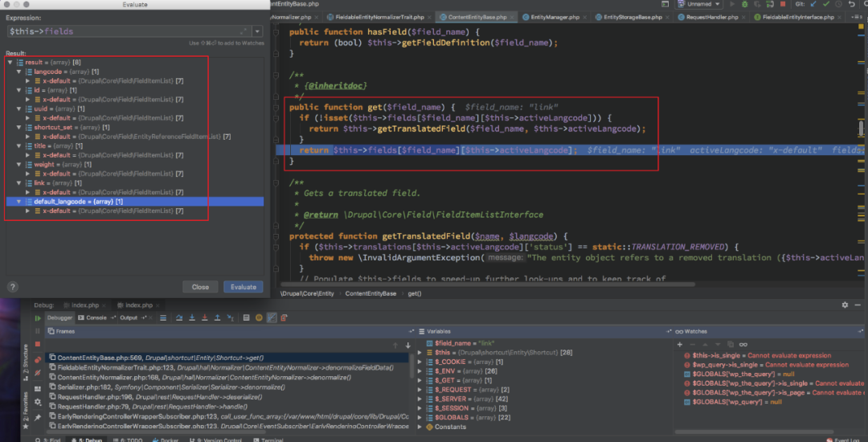The height and width of the screenshot is (442, 868).
Task: Open FieldableEntityInterface.php tab
Action: [x=797, y=17]
